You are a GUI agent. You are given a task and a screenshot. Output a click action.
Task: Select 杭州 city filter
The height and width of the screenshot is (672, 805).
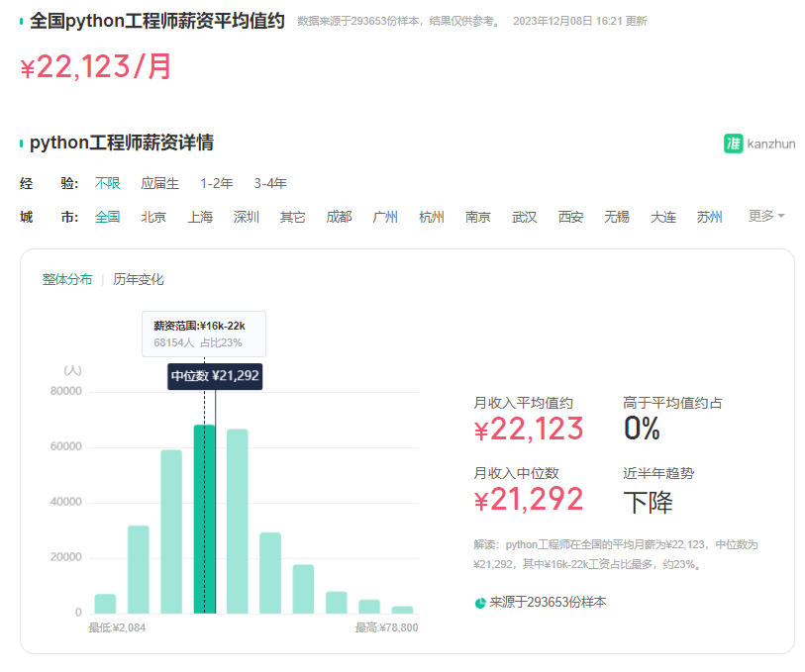point(432,216)
